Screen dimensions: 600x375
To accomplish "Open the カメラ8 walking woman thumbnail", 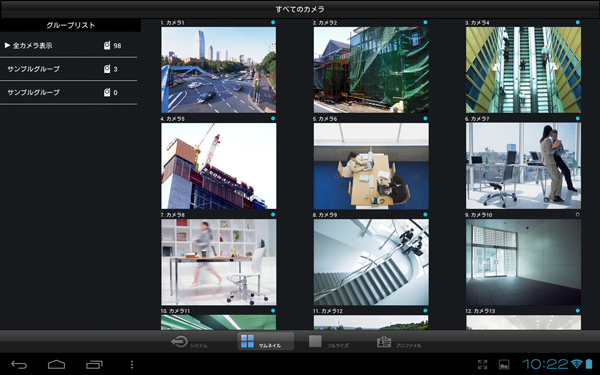I will point(218,262).
